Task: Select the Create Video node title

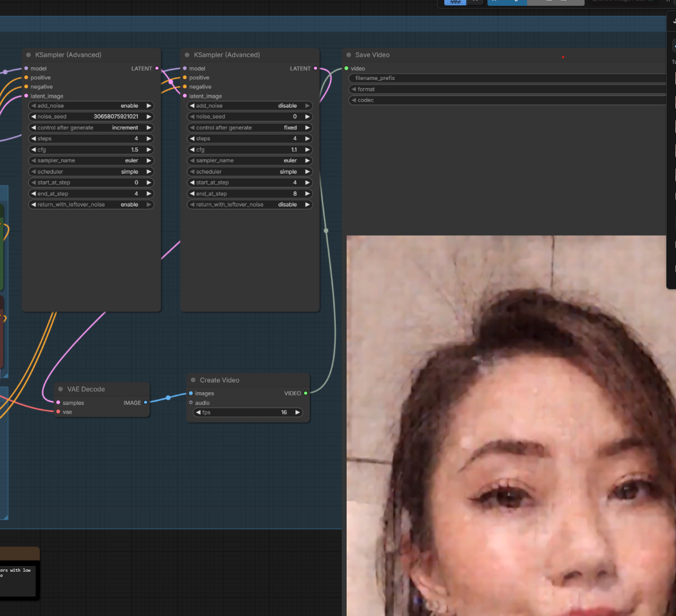Action: (220, 380)
